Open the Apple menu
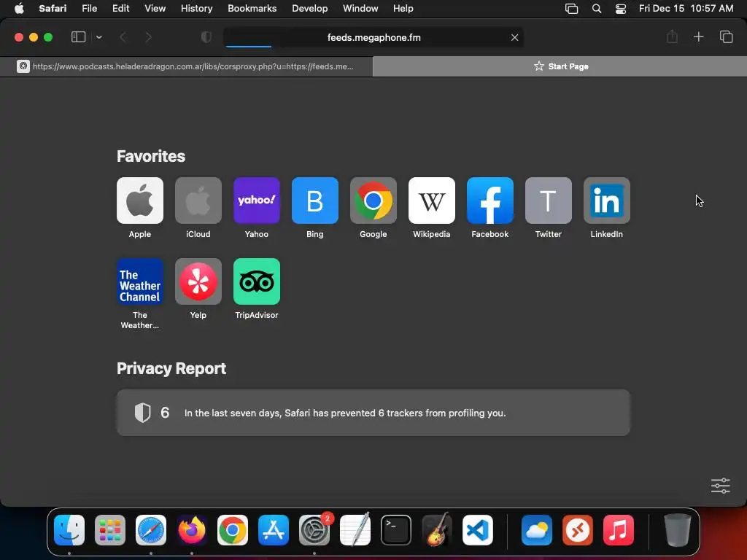Image resolution: width=747 pixels, height=560 pixels. click(x=19, y=9)
